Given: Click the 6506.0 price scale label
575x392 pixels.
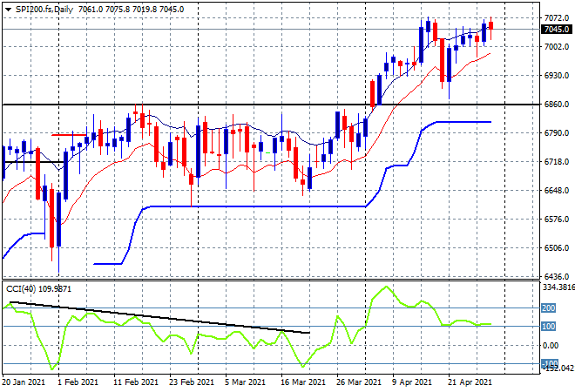Looking at the screenshot, I should point(557,248).
